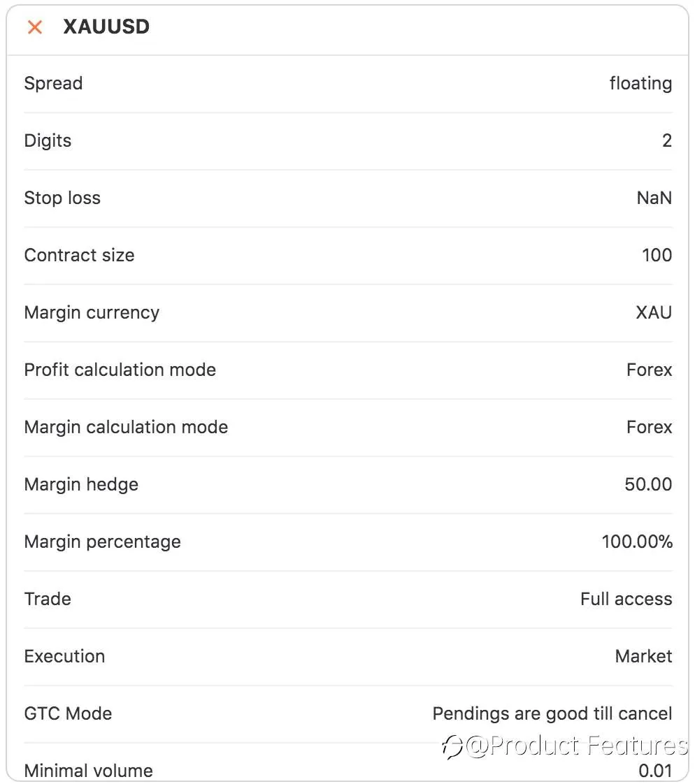695x784 pixels.
Task: Click the floating spread value
Action: pyautogui.click(x=640, y=83)
